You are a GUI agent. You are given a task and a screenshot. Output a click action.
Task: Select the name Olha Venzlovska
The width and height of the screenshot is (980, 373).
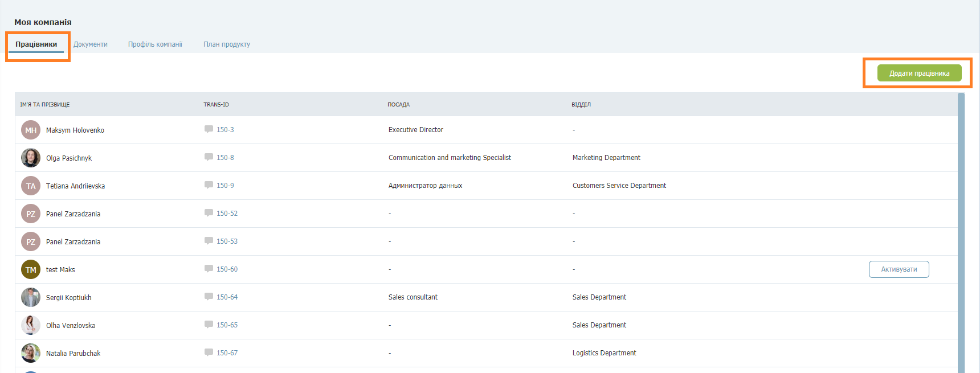(x=71, y=326)
